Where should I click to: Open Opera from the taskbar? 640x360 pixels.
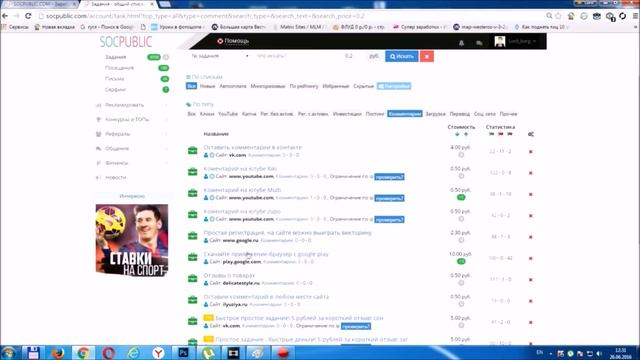click(108, 352)
